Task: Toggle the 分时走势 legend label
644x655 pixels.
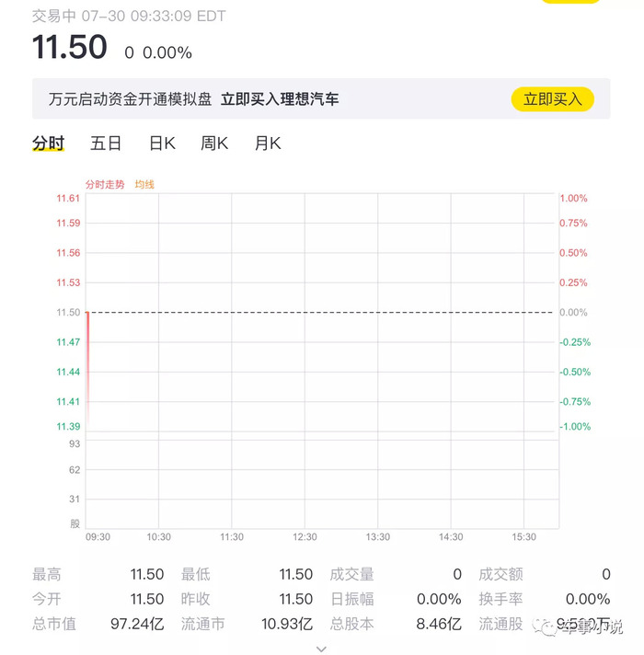Action: [105, 184]
